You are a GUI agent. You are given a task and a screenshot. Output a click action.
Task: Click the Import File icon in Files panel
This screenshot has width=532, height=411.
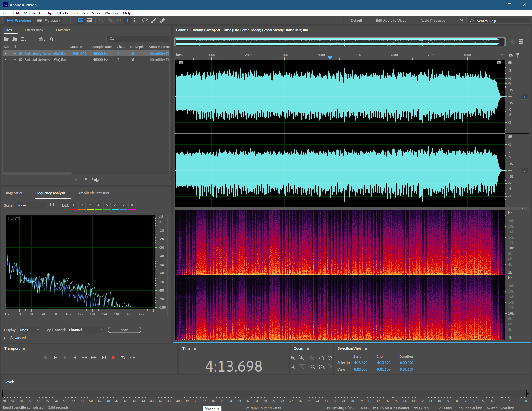click(15, 39)
